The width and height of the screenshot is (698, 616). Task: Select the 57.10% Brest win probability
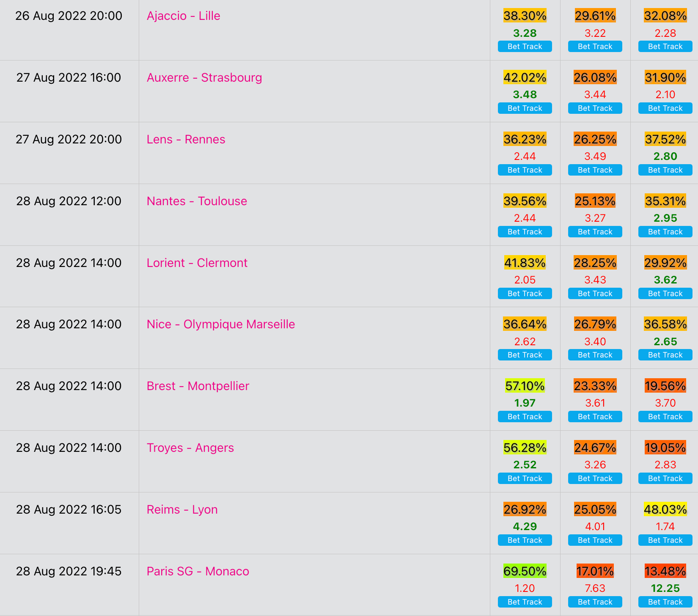tap(525, 386)
